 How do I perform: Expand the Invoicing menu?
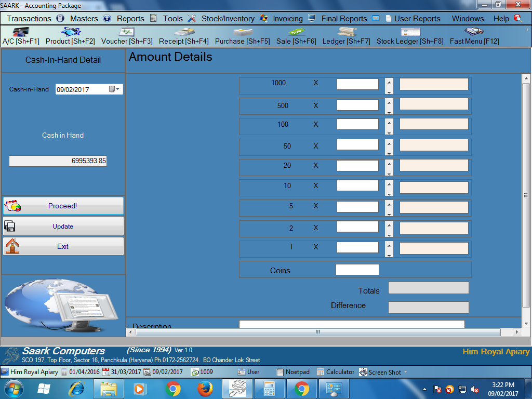287,18
